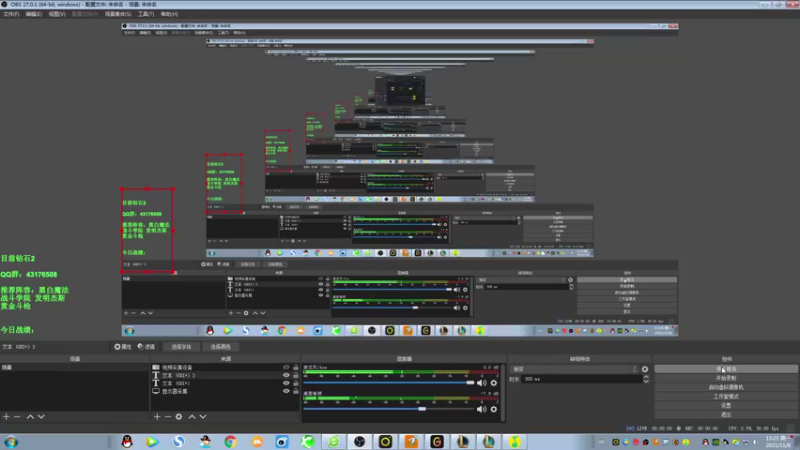Screen dimensions: 800x450
Task: Move source up in Sources panel
Action: [192, 417]
